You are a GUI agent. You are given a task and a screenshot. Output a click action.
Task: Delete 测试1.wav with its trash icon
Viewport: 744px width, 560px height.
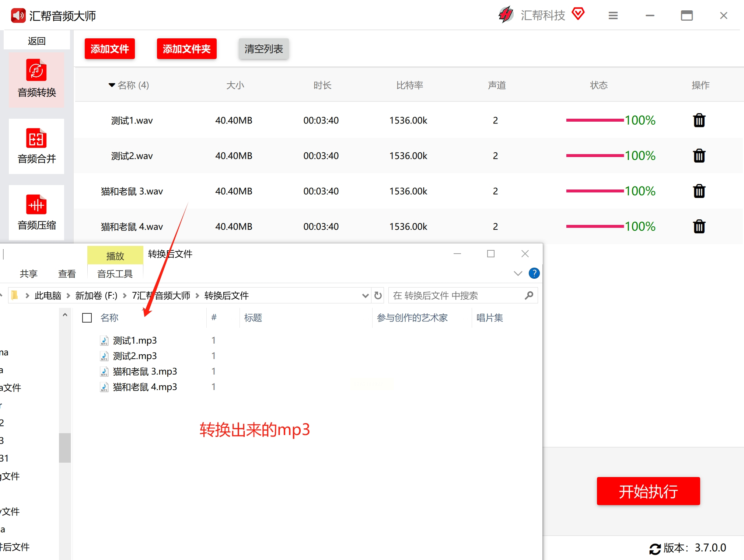(x=699, y=121)
